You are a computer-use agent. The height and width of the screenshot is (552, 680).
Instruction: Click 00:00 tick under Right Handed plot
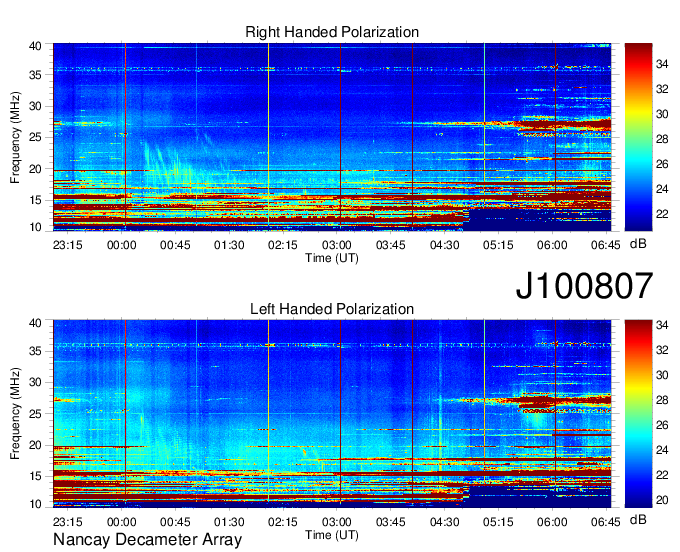121,245
